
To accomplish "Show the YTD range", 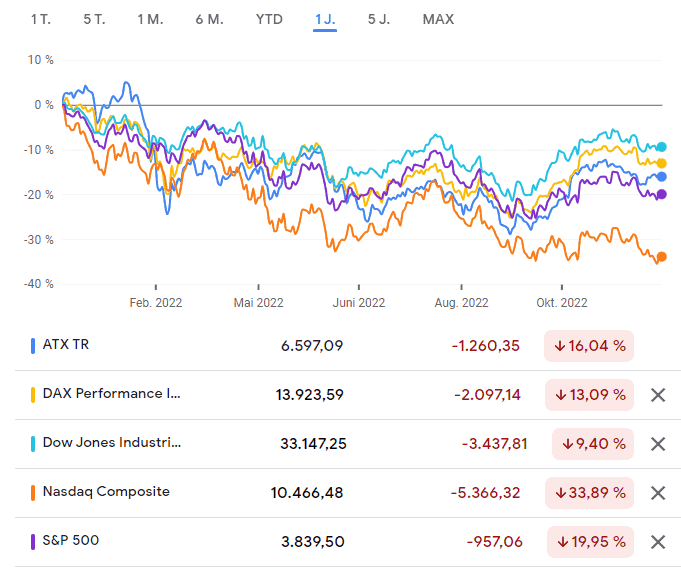I will pos(269,20).
